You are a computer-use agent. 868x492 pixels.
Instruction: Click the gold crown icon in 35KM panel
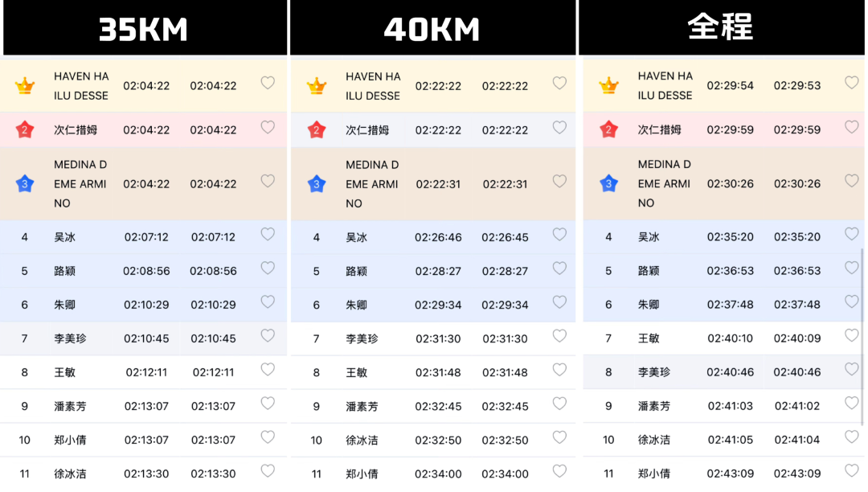(25, 86)
